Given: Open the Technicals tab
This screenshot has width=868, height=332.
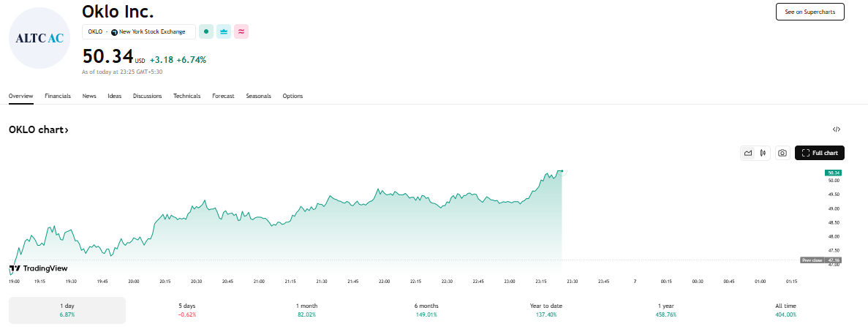Looking at the screenshot, I should tap(187, 96).
